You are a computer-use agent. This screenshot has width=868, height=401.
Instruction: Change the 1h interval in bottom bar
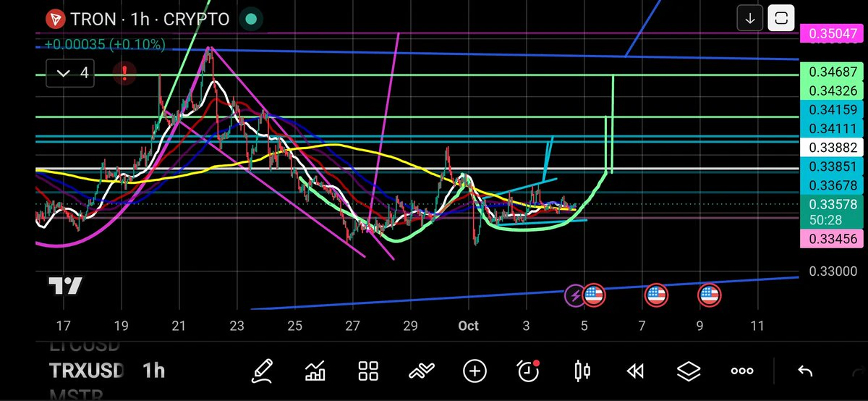154,371
